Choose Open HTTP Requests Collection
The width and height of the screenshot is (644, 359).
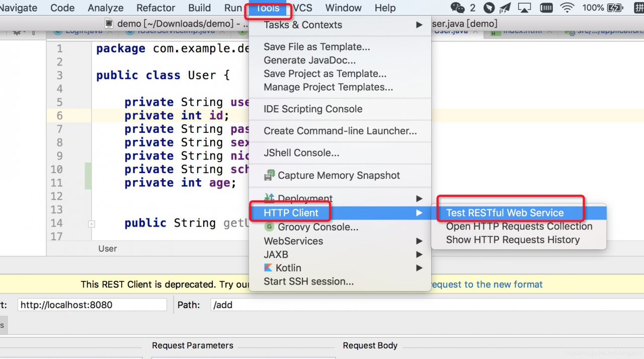pos(519,227)
